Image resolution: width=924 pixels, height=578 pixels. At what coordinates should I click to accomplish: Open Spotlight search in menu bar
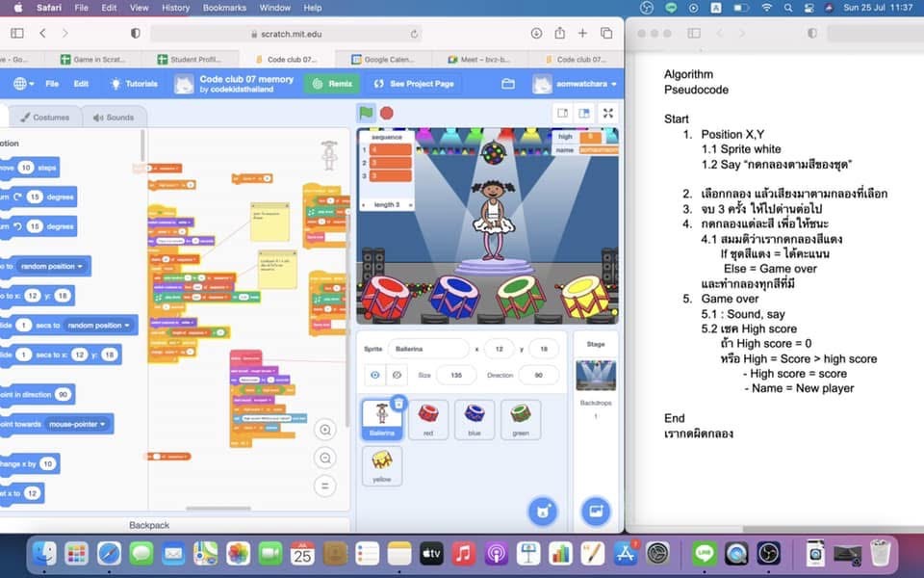(788, 8)
